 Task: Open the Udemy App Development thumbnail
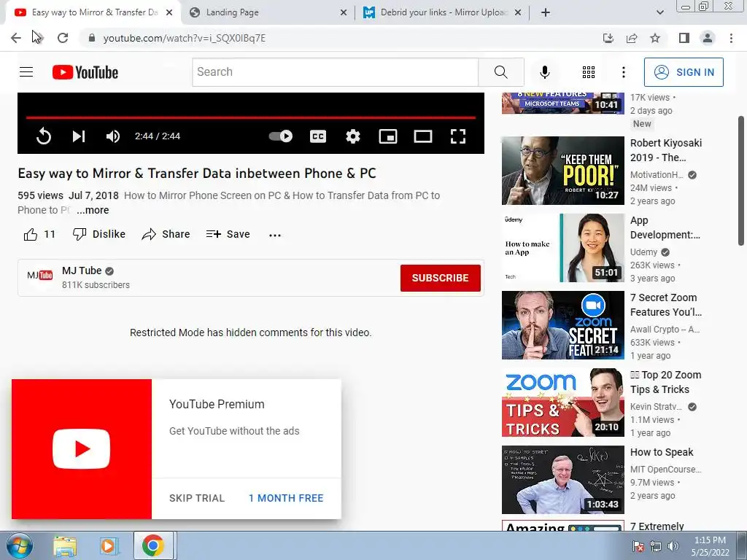click(x=562, y=248)
